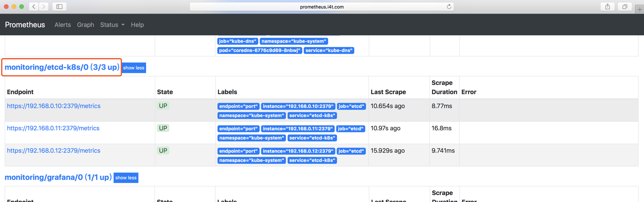Open the 192.168.0.11:2379 metrics endpoint link
This screenshot has height=202, width=644.
click(53, 128)
